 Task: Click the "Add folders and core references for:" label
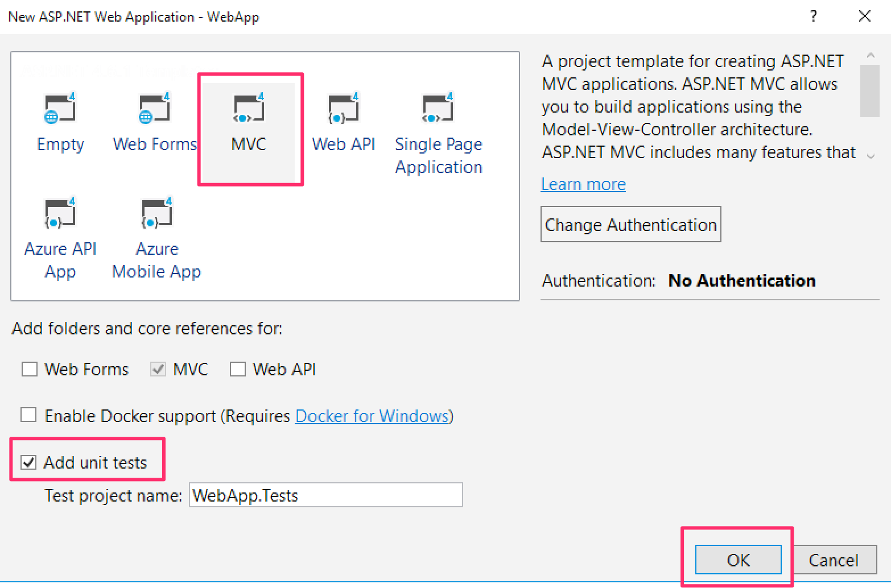coord(147,329)
